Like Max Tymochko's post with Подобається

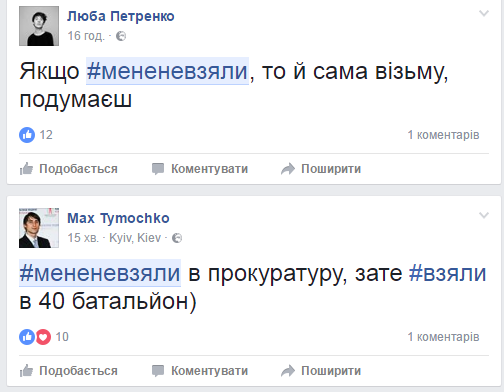tap(69, 371)
